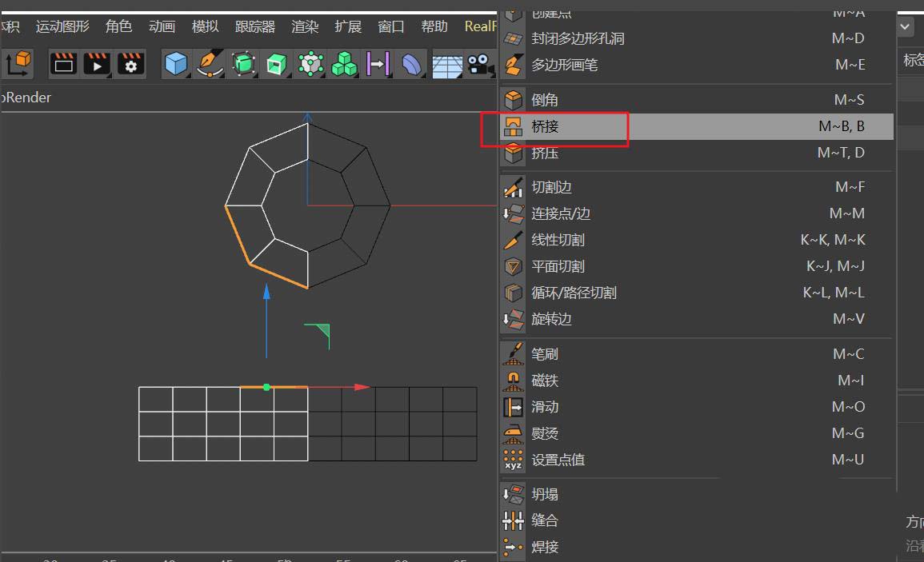
Task: Select 倒角 (Bevel) menu entry
Action: 545,100
